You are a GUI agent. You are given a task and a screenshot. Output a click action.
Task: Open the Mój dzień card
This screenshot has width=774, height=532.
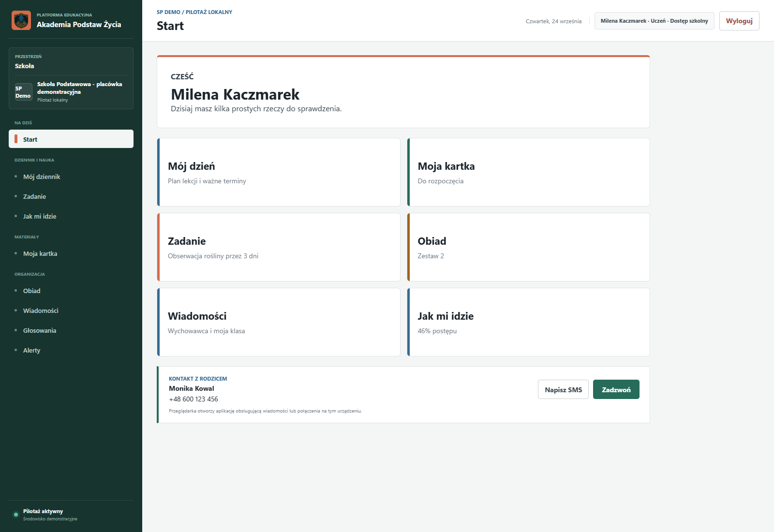(x=279, y=172)
